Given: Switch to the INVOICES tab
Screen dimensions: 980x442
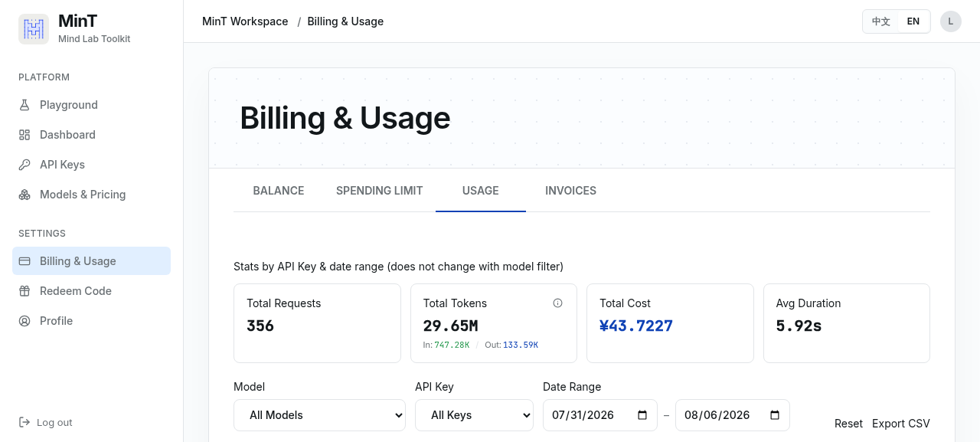Looking at the screenshot, I should pos(570,191).
